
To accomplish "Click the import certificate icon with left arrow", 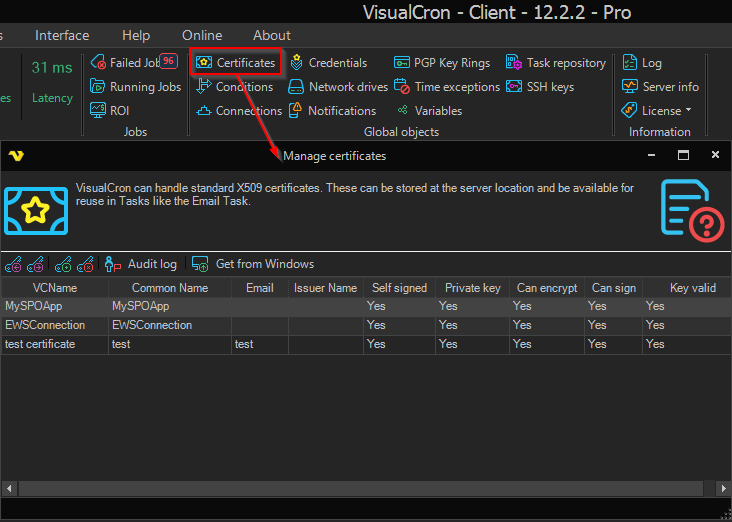I will pos(13,264).
